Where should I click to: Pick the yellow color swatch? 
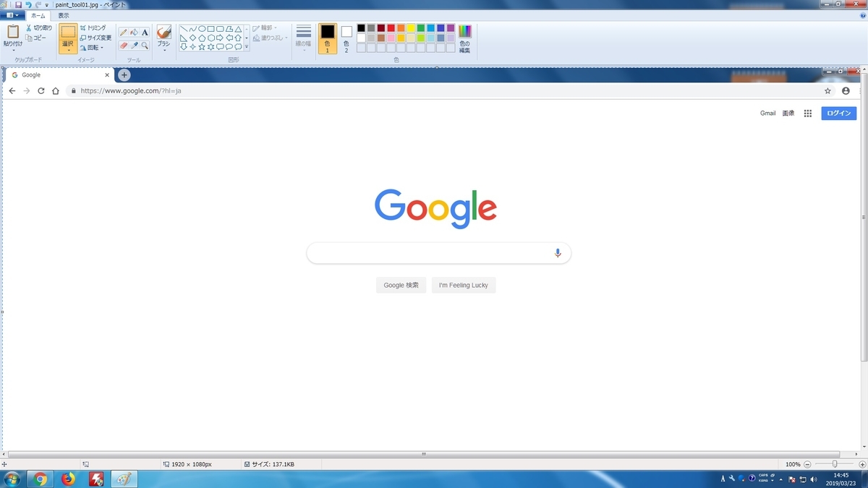click(411, 28)
